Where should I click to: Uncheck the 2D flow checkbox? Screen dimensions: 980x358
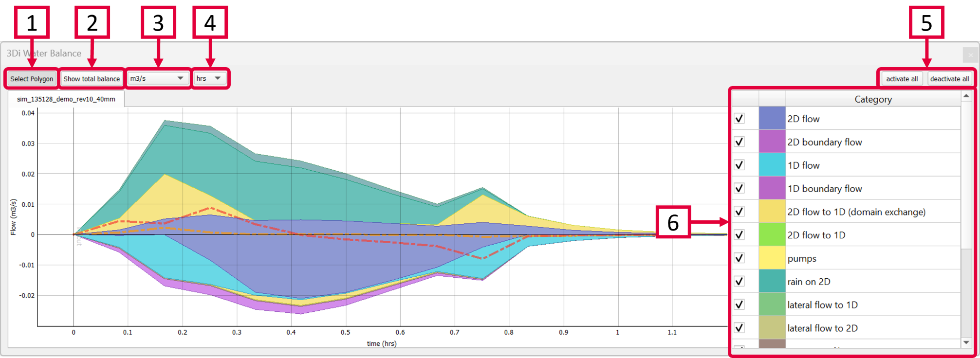click(740, 119)
